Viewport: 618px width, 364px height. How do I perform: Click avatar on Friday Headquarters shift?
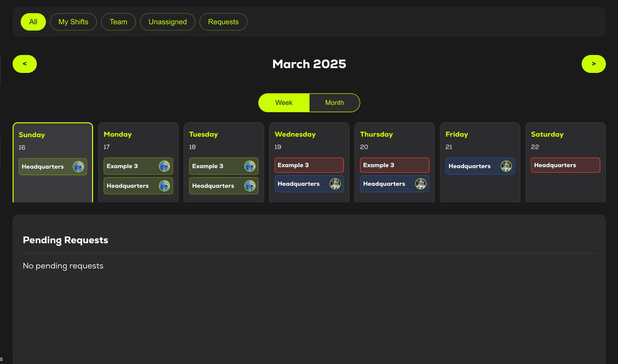[506, 166]
